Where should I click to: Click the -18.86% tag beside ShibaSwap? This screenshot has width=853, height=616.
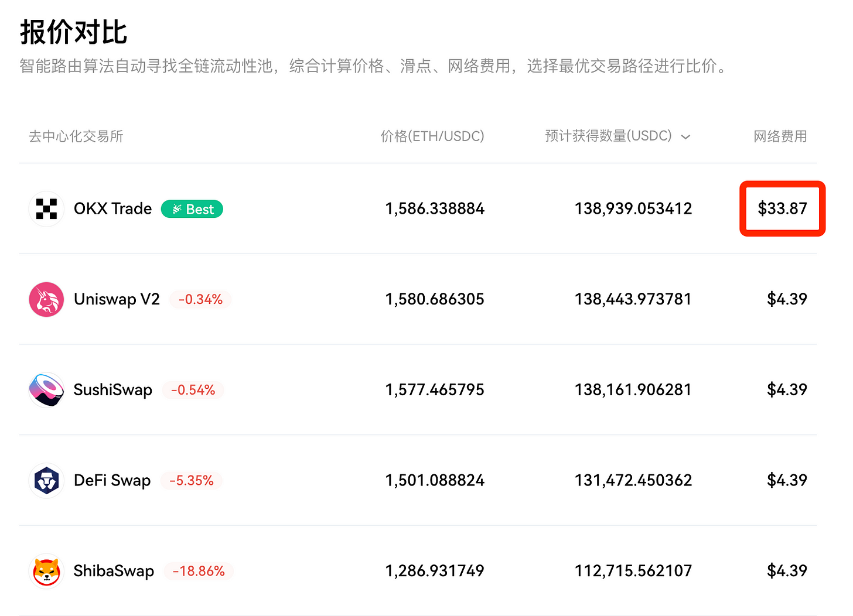pyautogui.click(x=199, y=571)
